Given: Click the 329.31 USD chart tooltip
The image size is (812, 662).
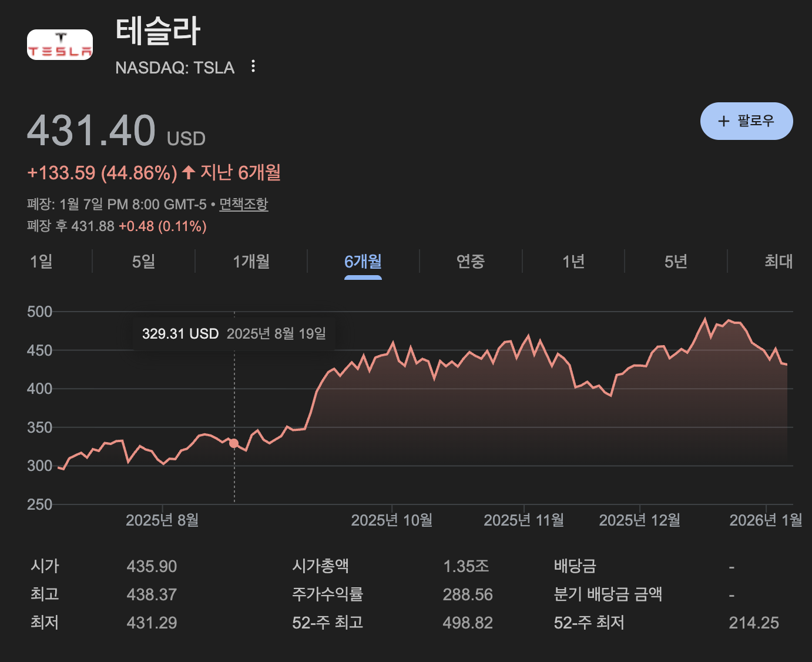Looking at the screenshot, I should 234,334.
